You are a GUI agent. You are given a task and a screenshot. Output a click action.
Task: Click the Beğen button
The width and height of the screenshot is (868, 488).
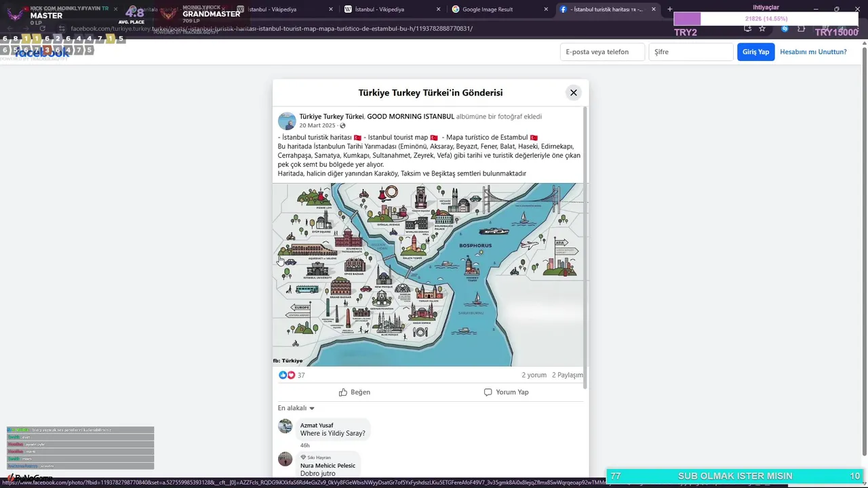click(354, 392)
